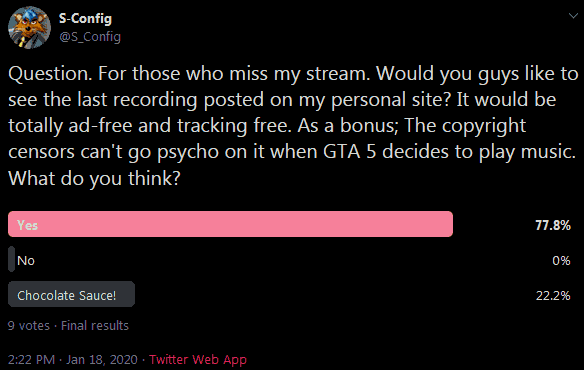This screenshot has width=584, height=370.
Task: Select the No poll option
Action: click(26, 260)
